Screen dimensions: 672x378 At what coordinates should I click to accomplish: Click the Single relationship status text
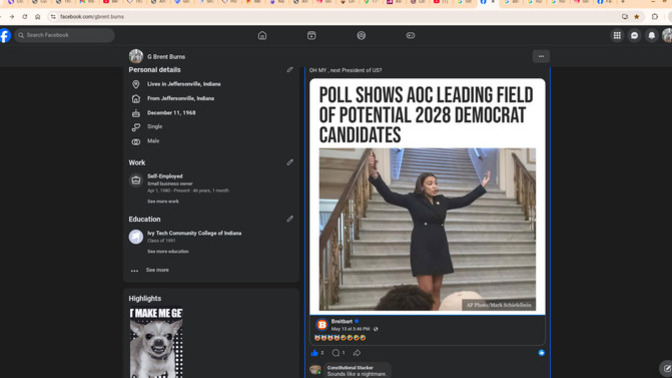tap(155, 126)
